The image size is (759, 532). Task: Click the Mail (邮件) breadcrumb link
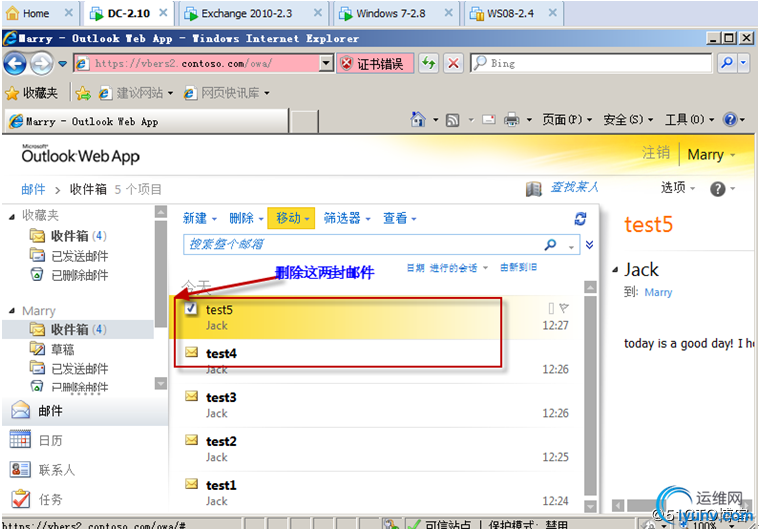point(33,189)
